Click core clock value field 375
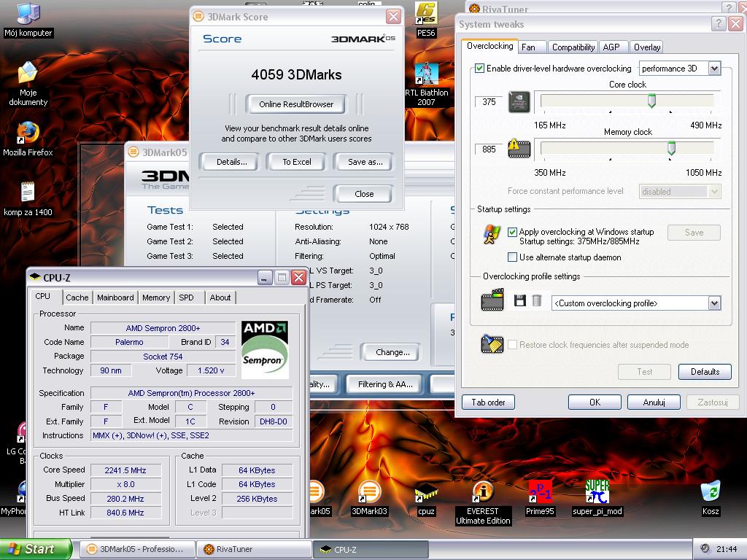This screenshot has height=560, width=747. [489, 102]
